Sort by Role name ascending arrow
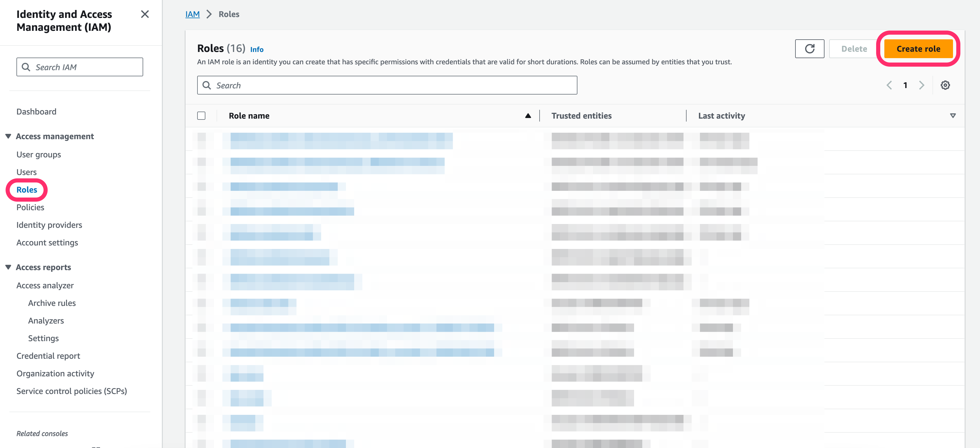Screen dimensions: 980x448 pyautogui.click(x=528, y=116)
